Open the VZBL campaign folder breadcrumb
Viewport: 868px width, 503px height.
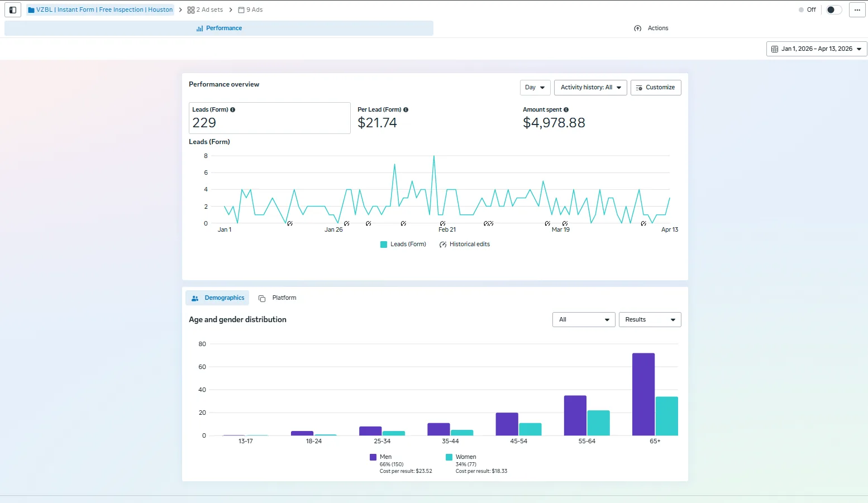click(101, 9)
